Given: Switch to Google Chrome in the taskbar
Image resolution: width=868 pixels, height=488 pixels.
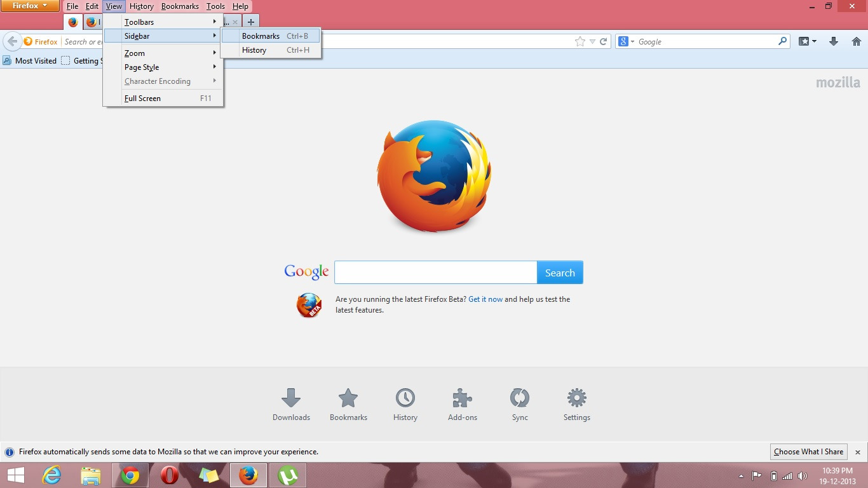Looking at the screenshot, I should pos(130,475).
